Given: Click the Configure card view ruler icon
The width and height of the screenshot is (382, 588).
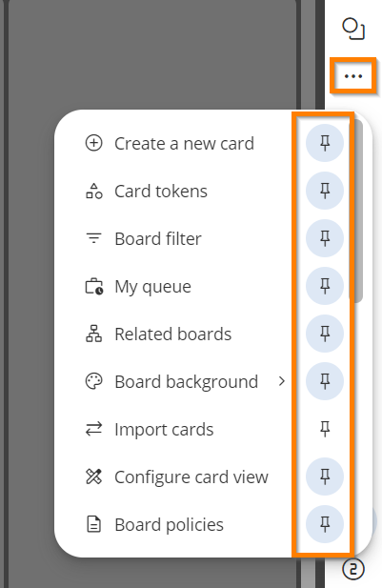Looking at the screenshot, I should pos(93,476).
